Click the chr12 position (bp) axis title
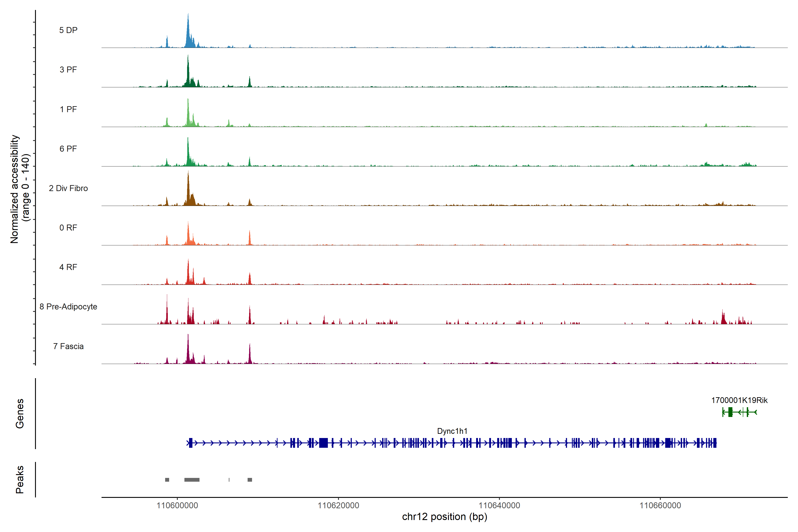 click(444, 517)
